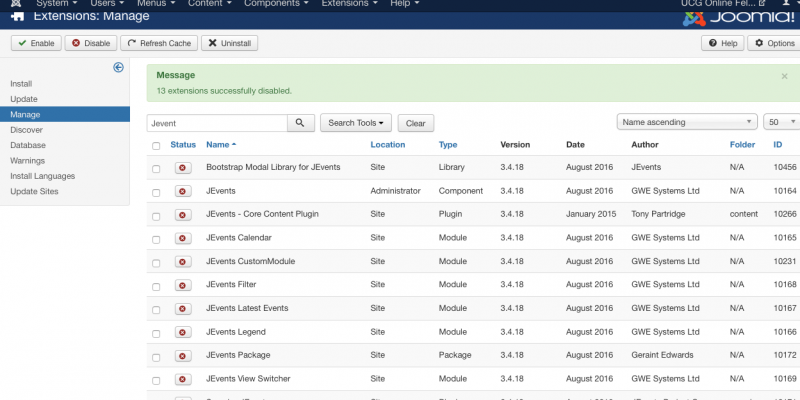Image resolution: width=800 pixels, height=400 pixels.
Task: Open Update Sites in sidebar
Action: 35,191
